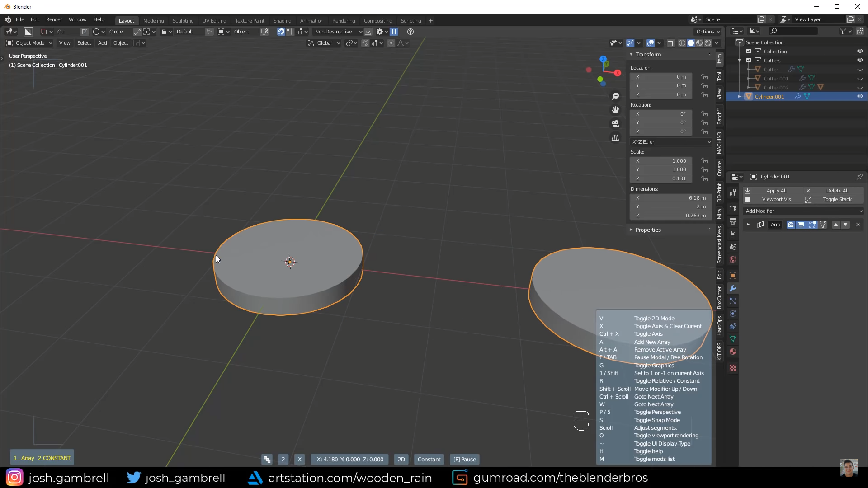Click the Constant button in status bar

point(429,460)
